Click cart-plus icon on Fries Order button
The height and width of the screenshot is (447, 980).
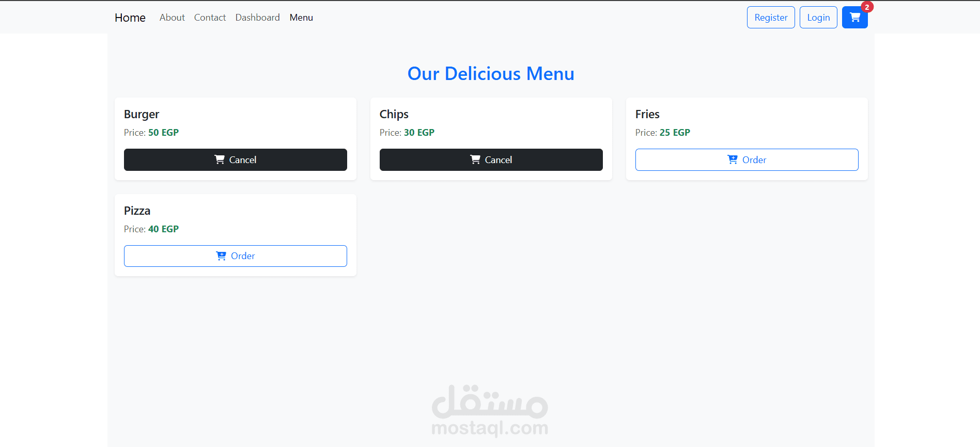pyautogui.click(x=733, y=159)
